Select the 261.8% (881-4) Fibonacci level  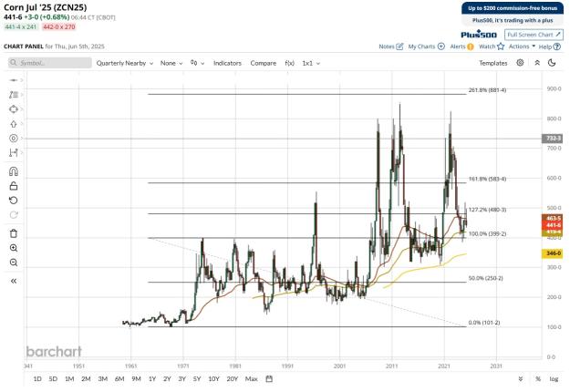pyautogui.click(x=487, y=90)
